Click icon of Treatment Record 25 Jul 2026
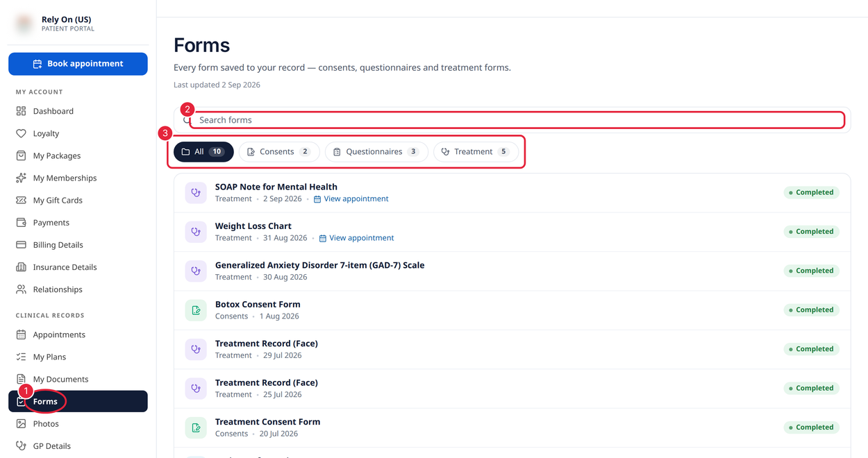 point(196,388)
